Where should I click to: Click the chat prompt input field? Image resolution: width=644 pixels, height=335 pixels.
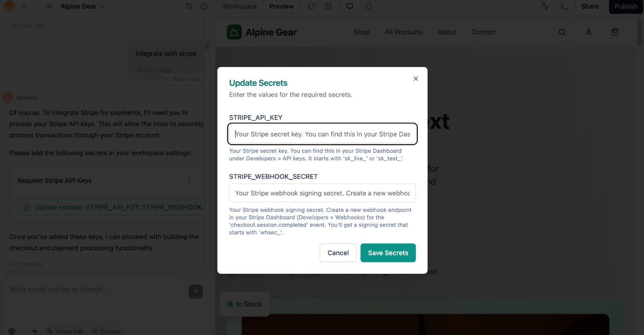[x=97, y=289]
